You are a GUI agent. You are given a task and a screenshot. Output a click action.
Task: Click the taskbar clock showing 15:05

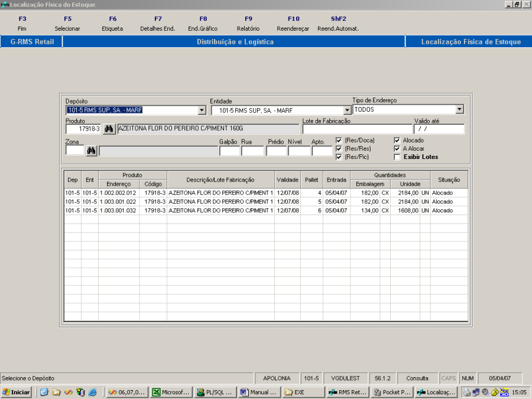pyautogui.click(x=519, y=392)
